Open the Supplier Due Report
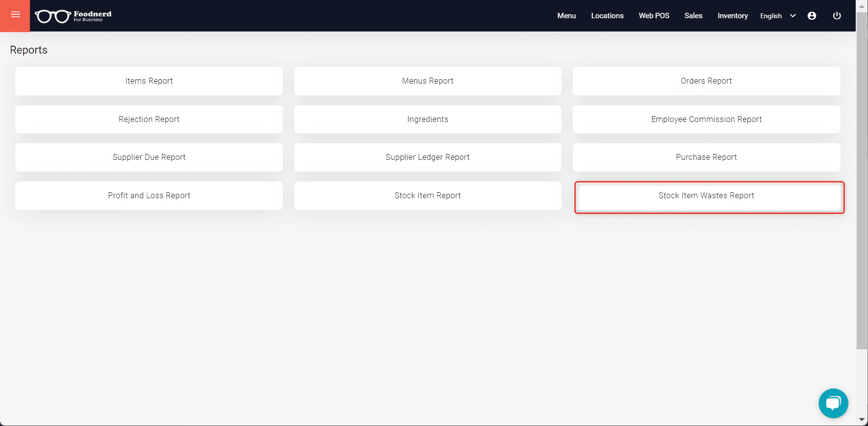The image size is (868, 426). (149, 157)
